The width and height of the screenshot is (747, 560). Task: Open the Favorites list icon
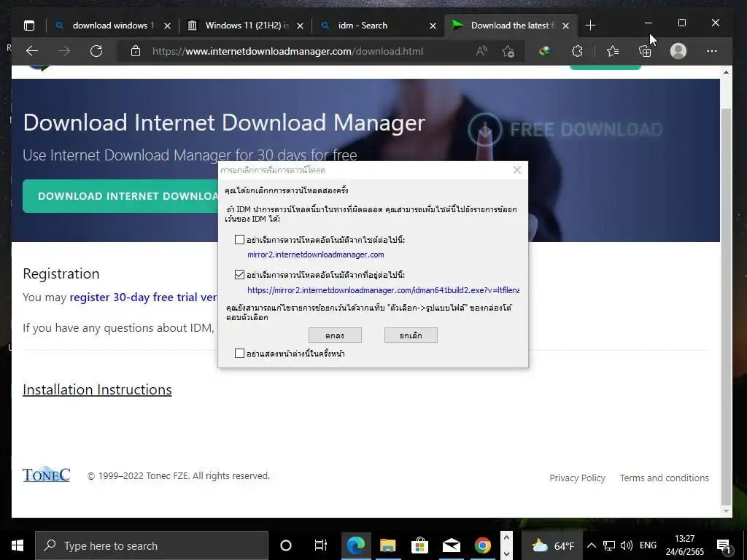coord(613,51)
